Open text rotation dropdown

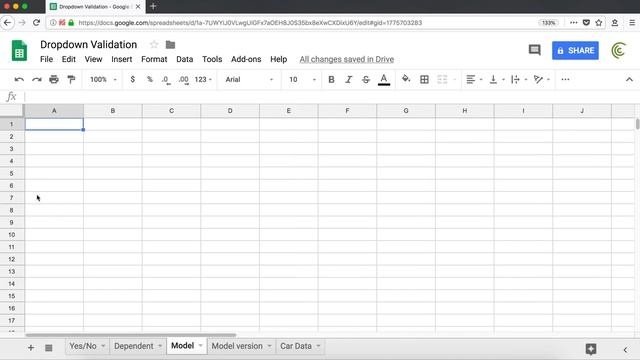click(542, 80)
